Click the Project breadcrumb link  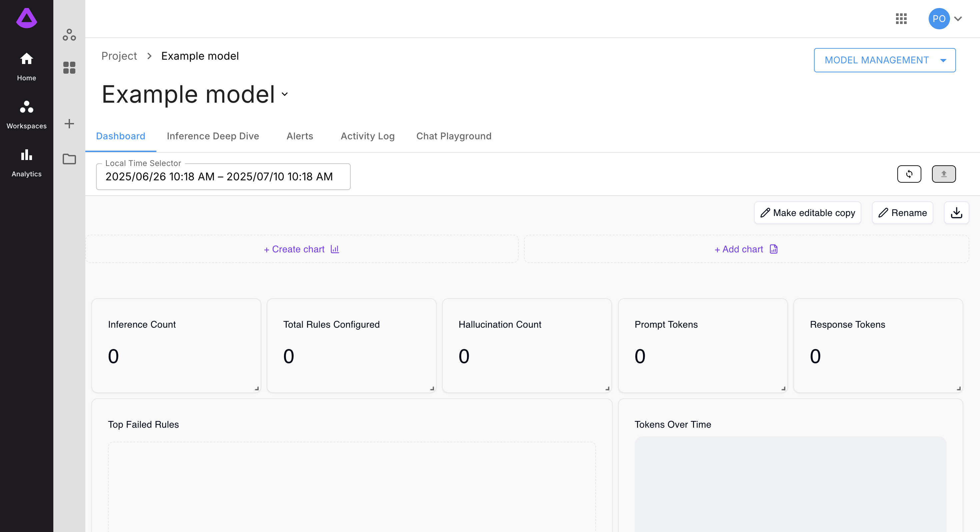(119, 56)
